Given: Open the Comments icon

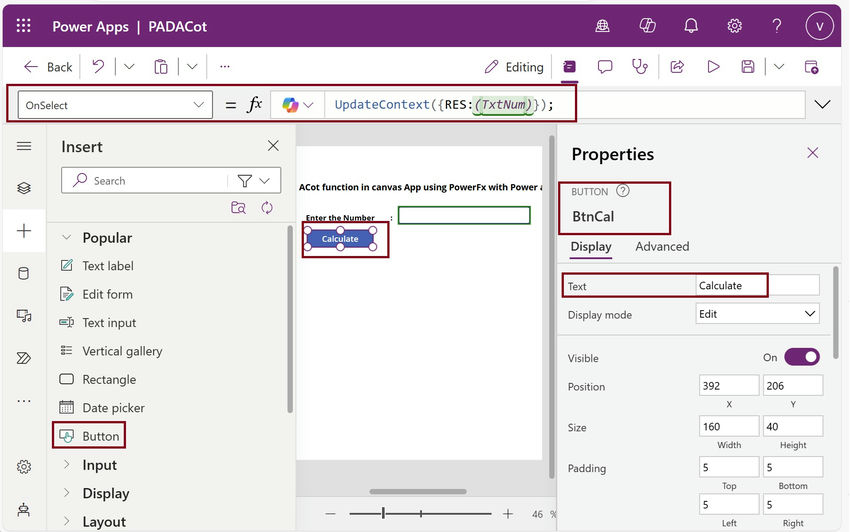Looking at the screenshot, I should click(605, 67).
